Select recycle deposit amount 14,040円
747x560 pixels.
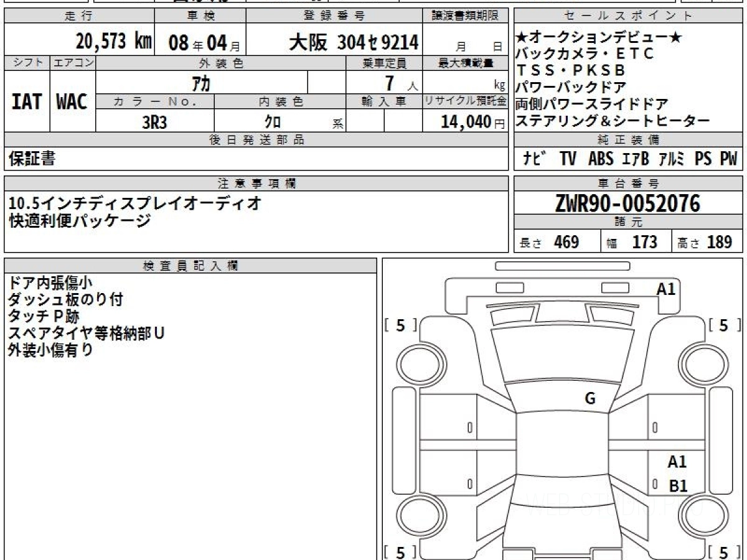click(x=473, y=122)
